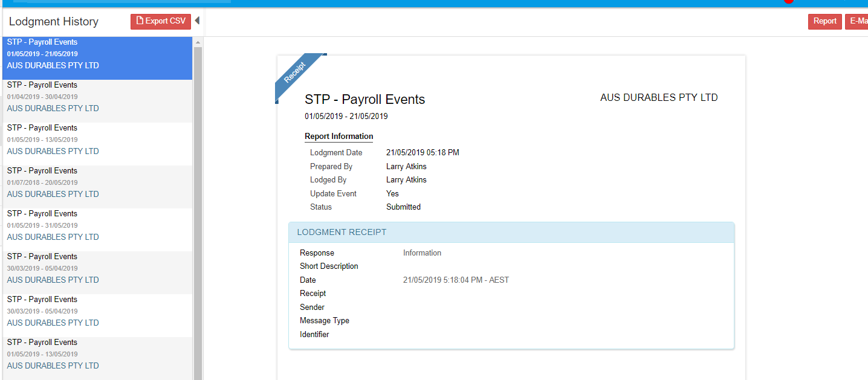Click the blue Receipt corner ribbon
This screenshot has height=380, width=868.
pyautogui.click(x=296, y=74)
